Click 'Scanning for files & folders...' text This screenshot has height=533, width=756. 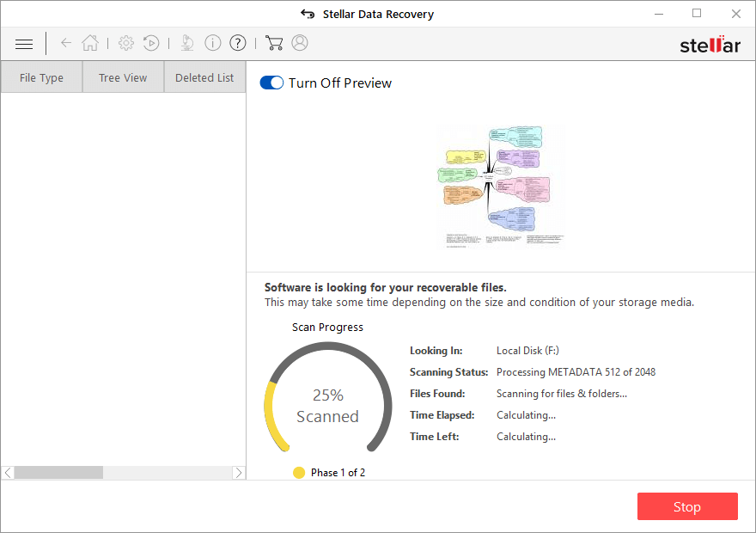click(562, 394)
